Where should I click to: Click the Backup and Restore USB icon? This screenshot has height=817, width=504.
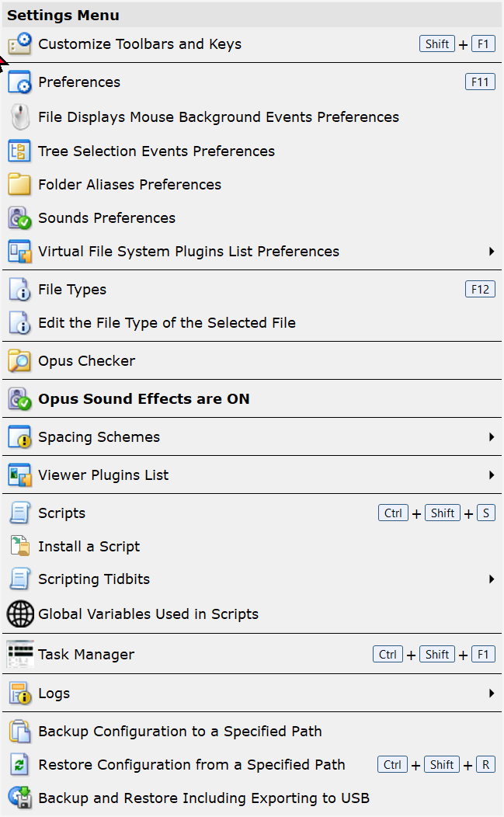[x=20, y=798]
